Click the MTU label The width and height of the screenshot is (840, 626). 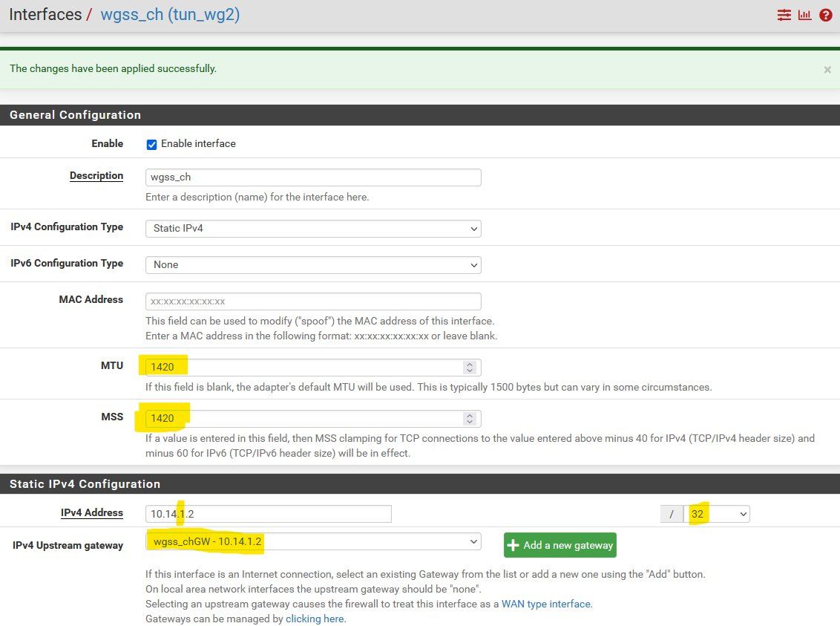coord(112,365)
